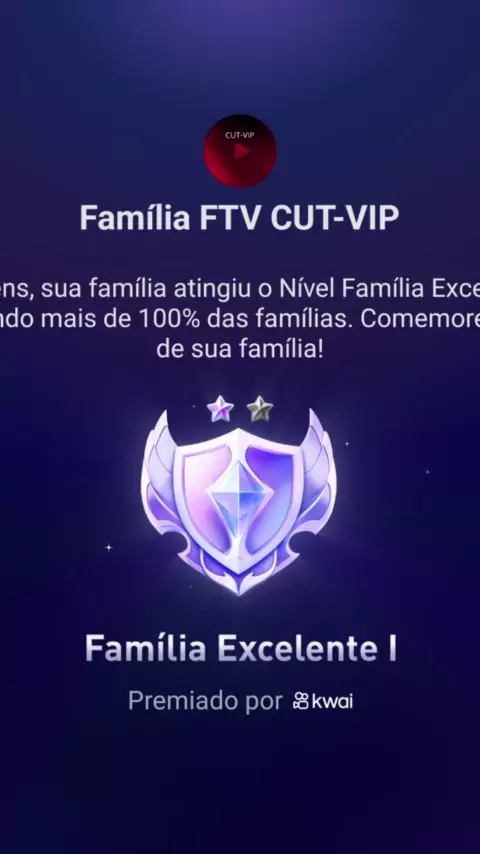The height and width of the screenshot is (854, 480).
Task: Click the gray unfilled star above shield
Action: click(259, 409)
